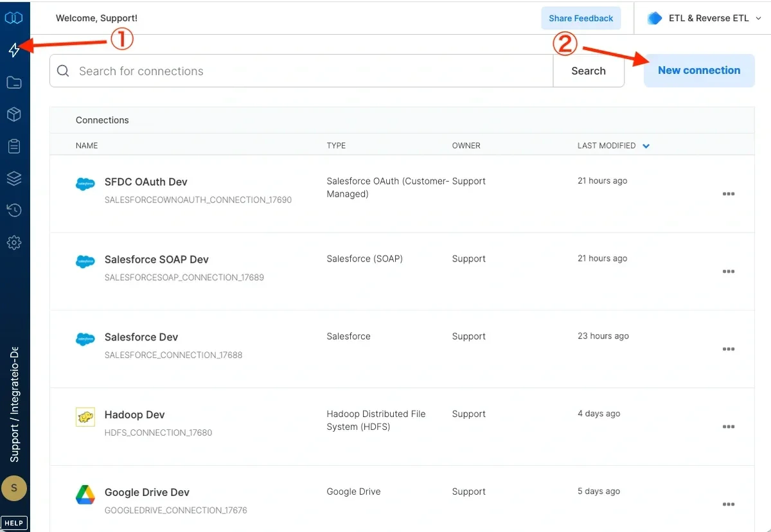Click the 5 days ago timestamp

pos(599,492)
